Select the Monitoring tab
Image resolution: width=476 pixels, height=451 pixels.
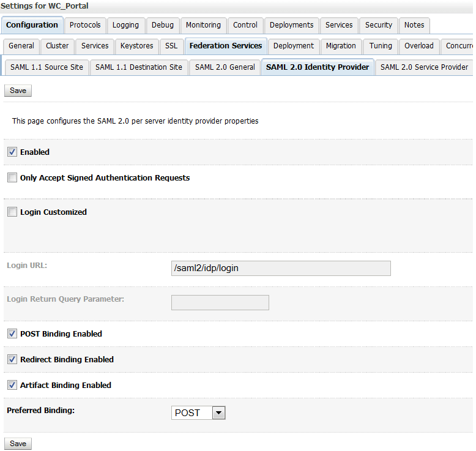203,25
